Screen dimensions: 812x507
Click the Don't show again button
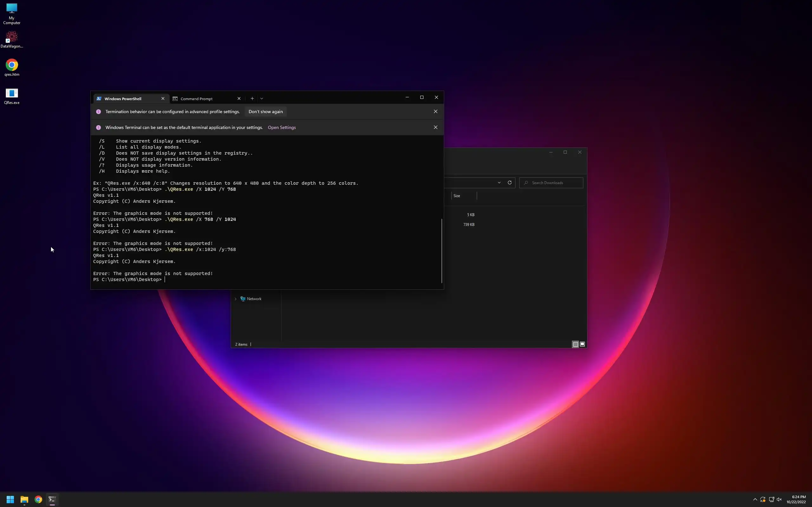click(x=265, y=112)
